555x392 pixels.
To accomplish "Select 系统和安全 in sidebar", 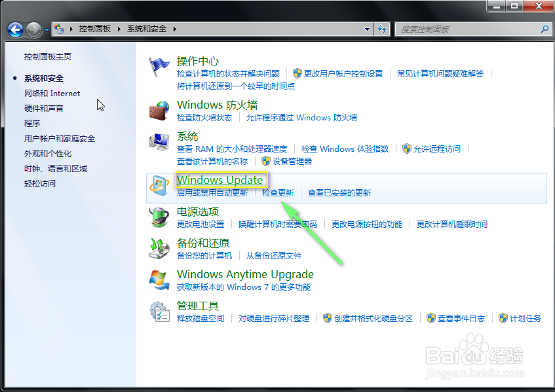I will [43, 79].
